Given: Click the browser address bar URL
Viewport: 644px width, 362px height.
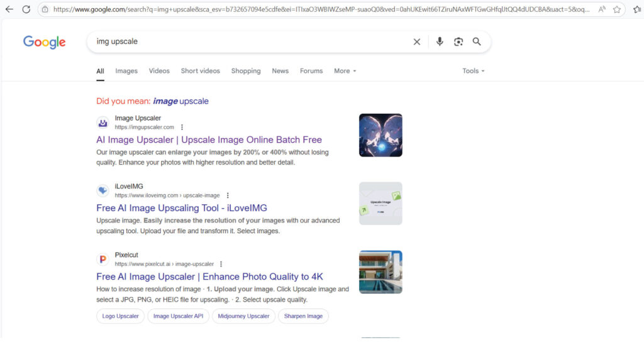Looking at the screenshot, I should click(x=321, y=9).
